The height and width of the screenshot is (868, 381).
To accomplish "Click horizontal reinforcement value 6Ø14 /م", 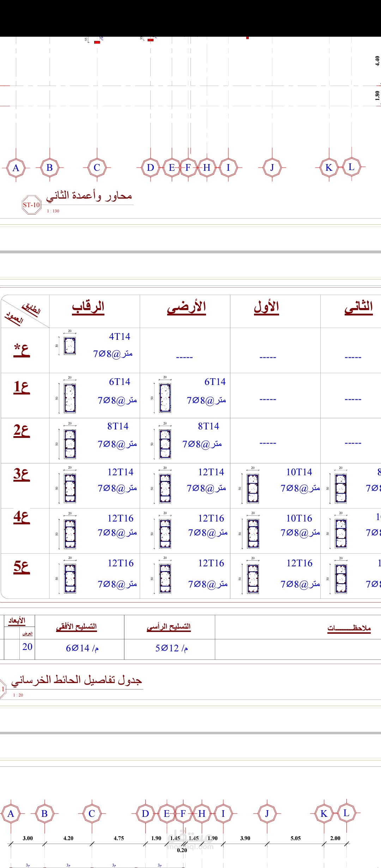I will [82, 648].
